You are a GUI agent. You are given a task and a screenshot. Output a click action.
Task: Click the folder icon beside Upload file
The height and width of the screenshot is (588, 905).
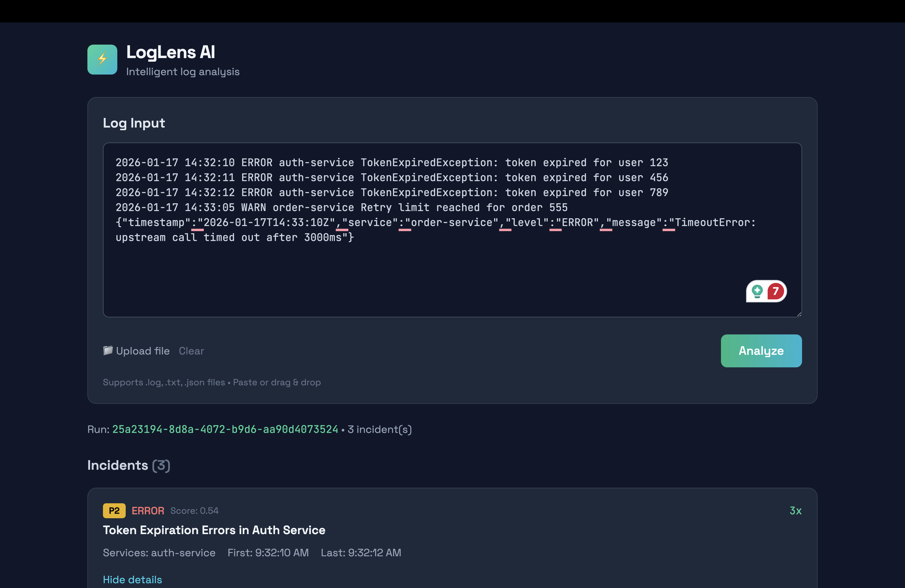point(108,350)
